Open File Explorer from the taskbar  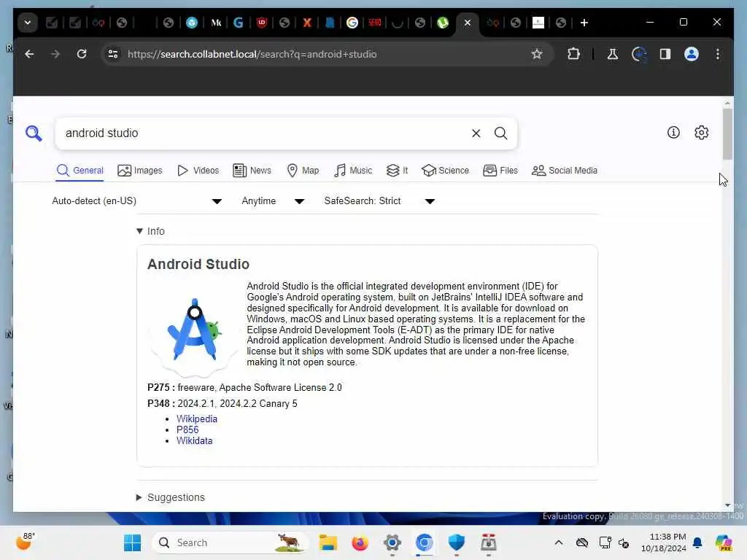pos(328,542)
